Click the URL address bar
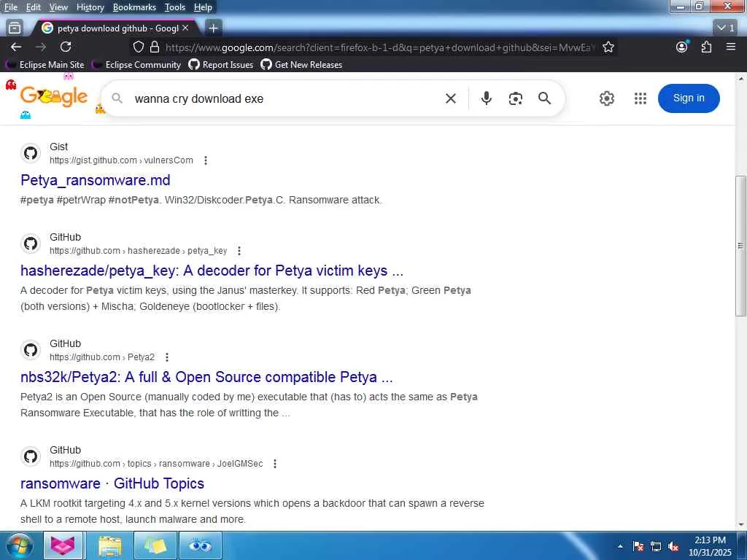Image resolution: width=747 pixels, height=560 pixels. [380, 47]
